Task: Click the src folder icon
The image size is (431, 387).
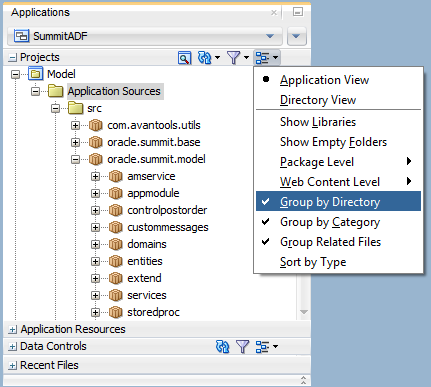Action: click(76, 108)
